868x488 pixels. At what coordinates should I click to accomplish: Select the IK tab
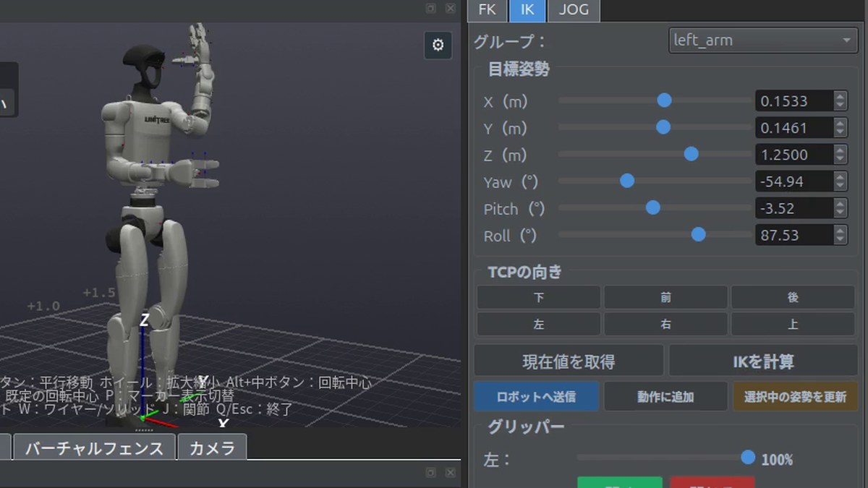coord(527,10)
